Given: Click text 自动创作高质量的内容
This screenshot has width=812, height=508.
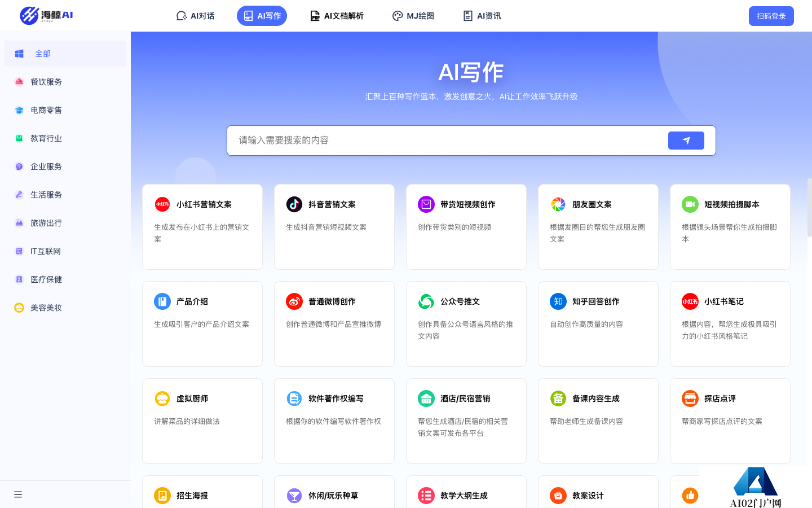Looking at the screenshot, I should pos(586,324).
